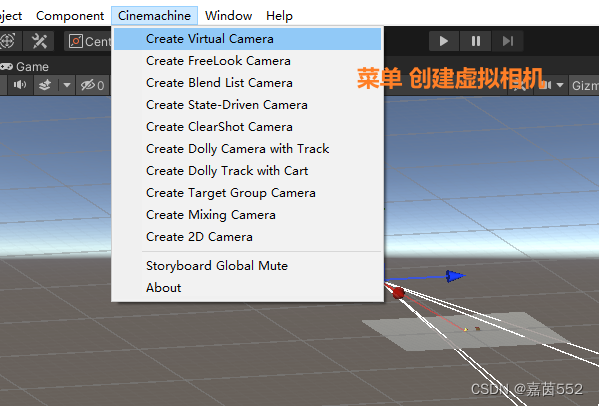Open the Component menu
Image resolution: width=599 pixels, height=406 pixels.
tap(70, 16)
